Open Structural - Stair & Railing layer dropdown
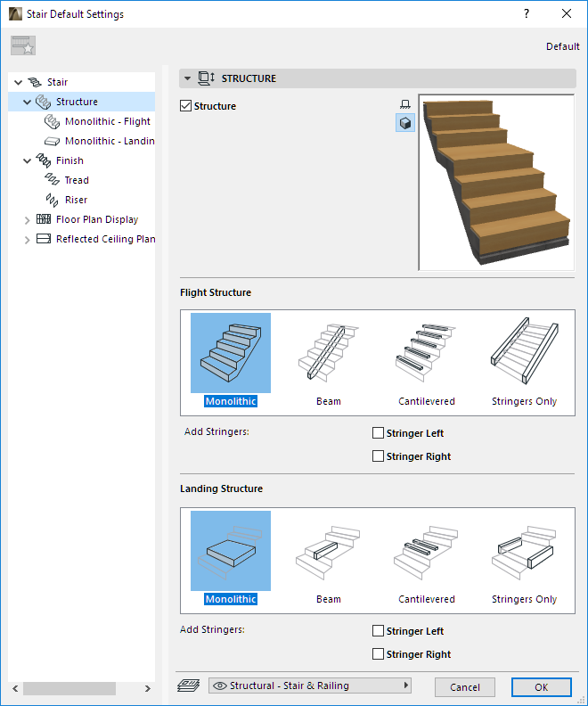This screenshot has height=706, width=588. [310, 685]
